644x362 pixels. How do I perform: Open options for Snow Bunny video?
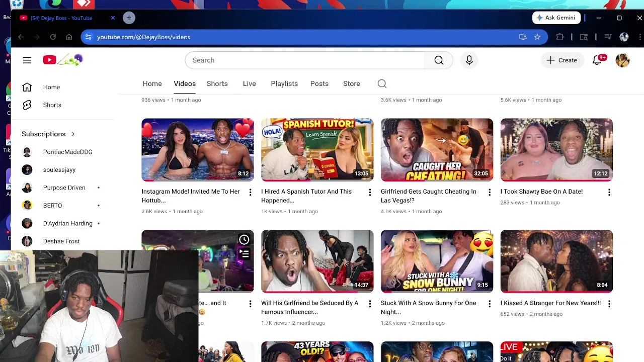coord(490,304)
